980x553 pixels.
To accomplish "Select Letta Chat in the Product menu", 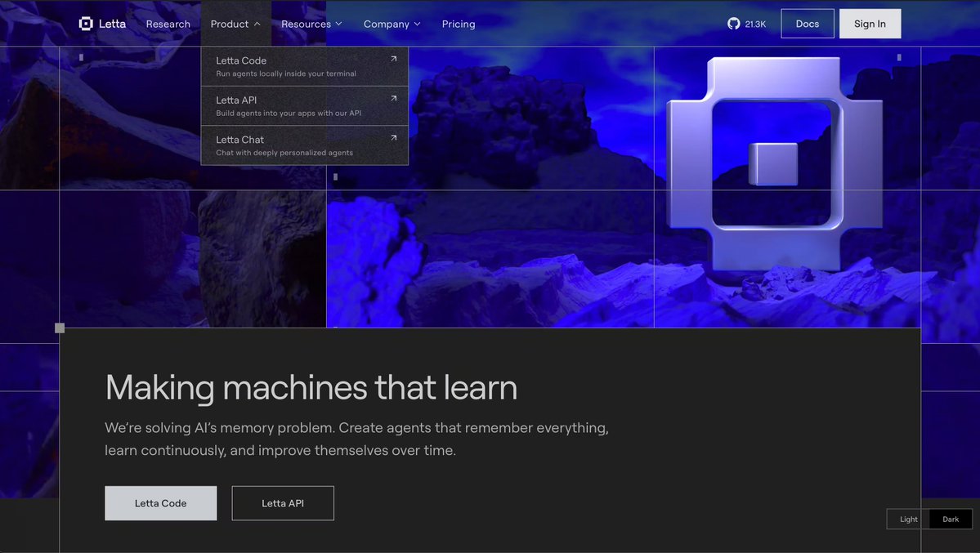I will (304, 145).
